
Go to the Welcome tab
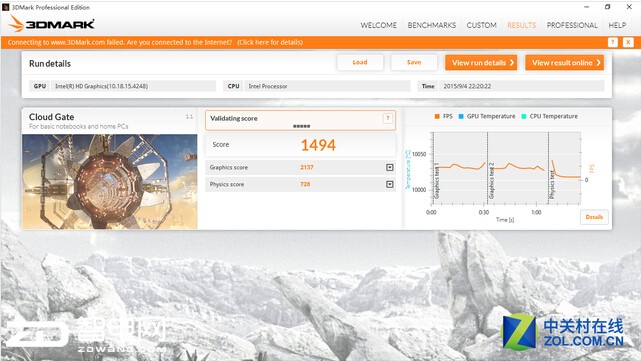click(379, 25)
